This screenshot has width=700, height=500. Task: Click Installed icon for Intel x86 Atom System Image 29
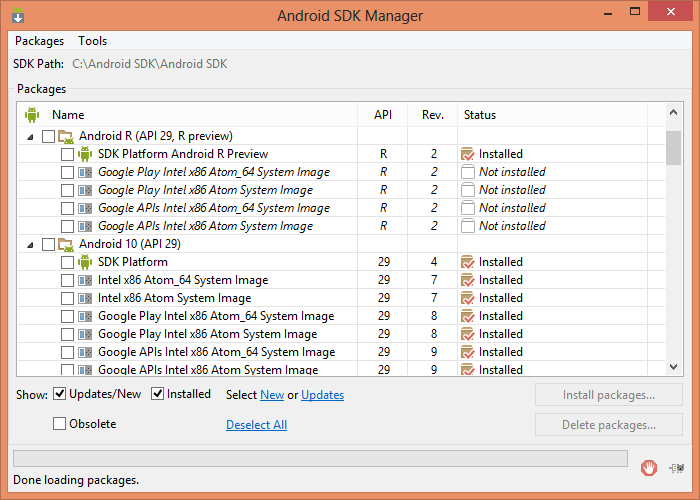pyautogui.click(x=467, y=298)
